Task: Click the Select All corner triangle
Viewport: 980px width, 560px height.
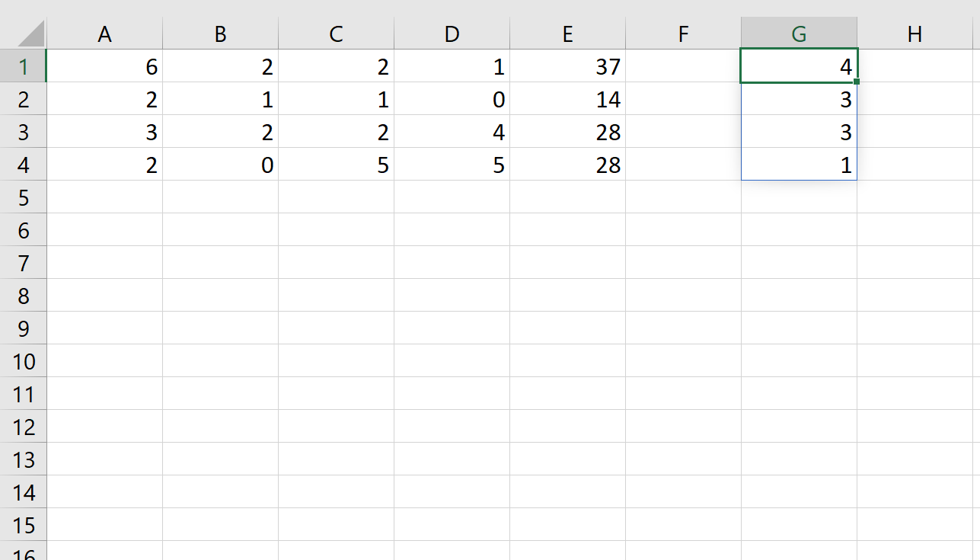Action: click(29, 34)
